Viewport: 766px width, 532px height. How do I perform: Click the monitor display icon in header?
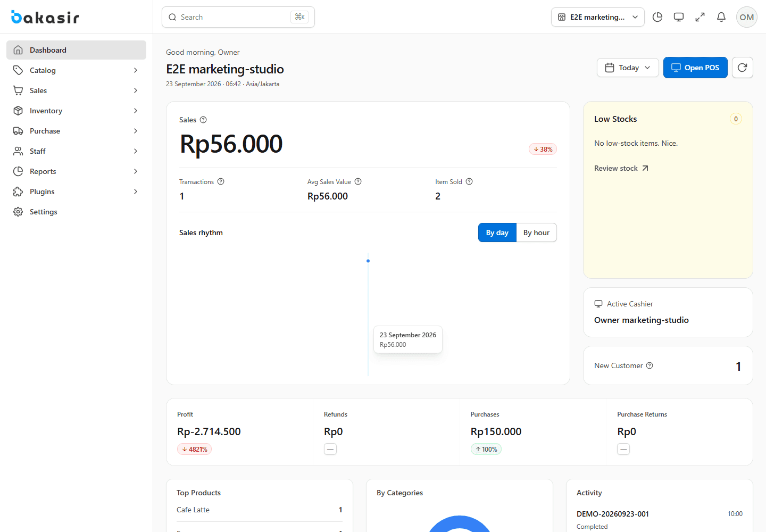(679, 17)
